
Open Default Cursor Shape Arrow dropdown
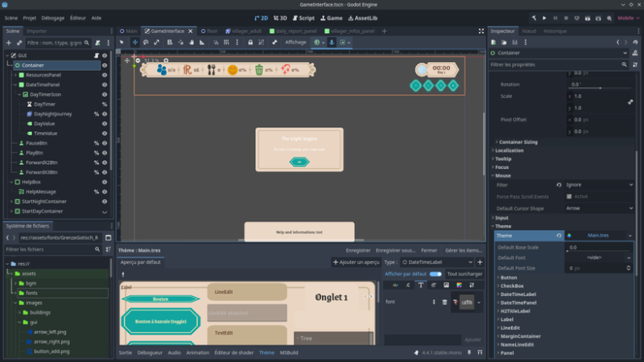599,208
